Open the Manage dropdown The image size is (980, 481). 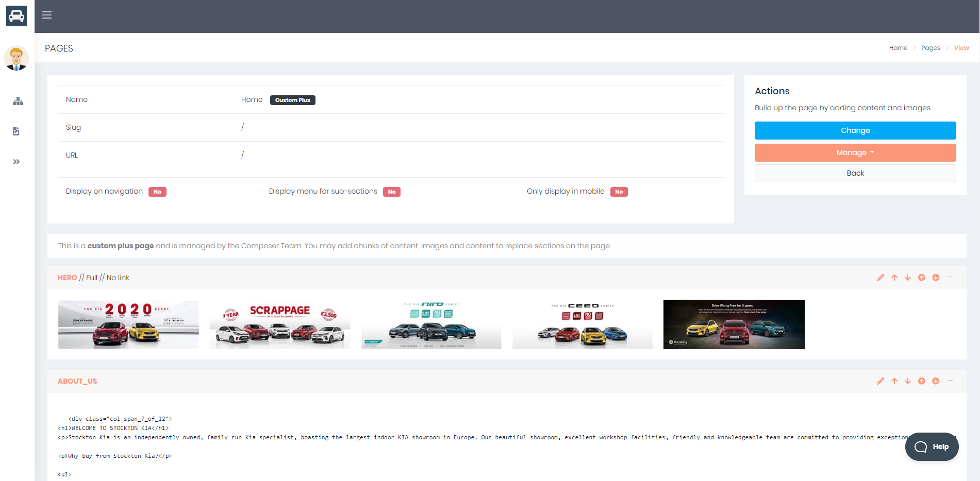(x=855, y=152)
